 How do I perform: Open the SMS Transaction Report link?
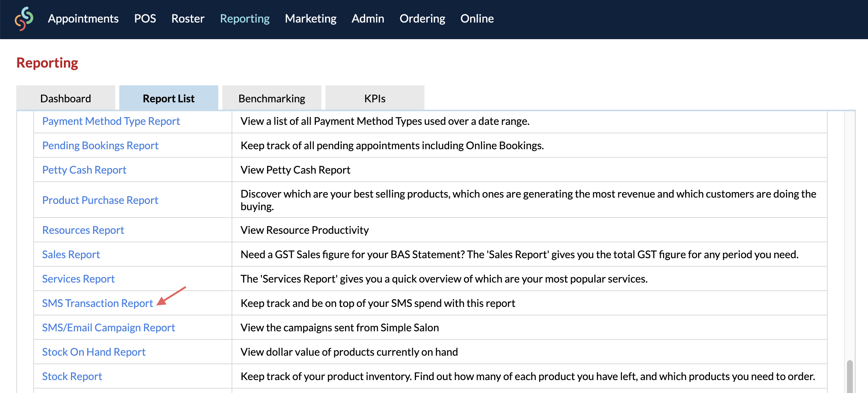98,303
